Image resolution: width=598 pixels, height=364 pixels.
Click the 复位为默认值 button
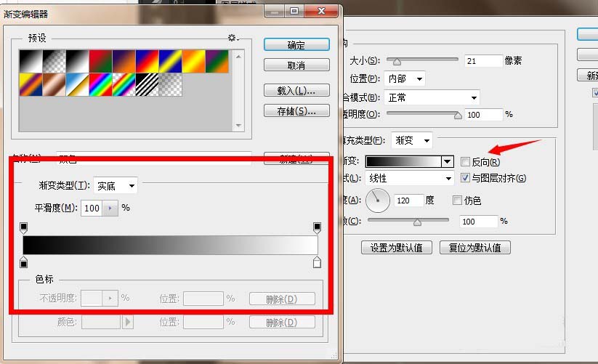(474, 248)
